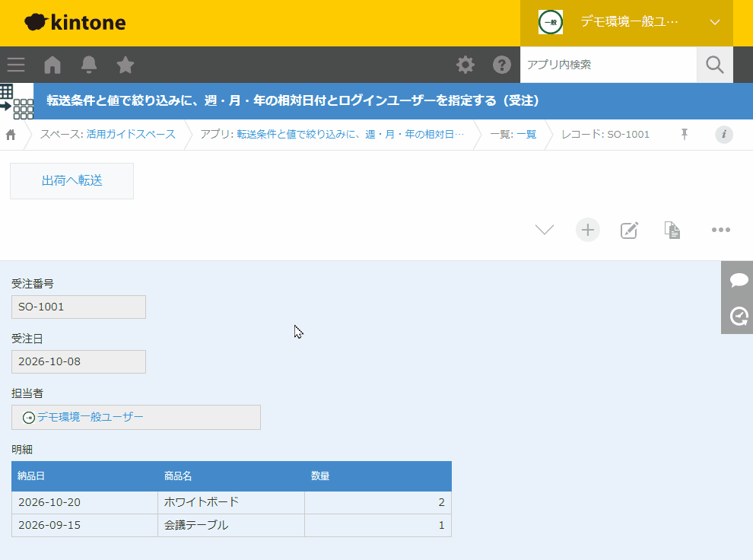This screenshot has width=753, height=560.
Task: Open the app link in breadcrumb
Action: [350, 135]
